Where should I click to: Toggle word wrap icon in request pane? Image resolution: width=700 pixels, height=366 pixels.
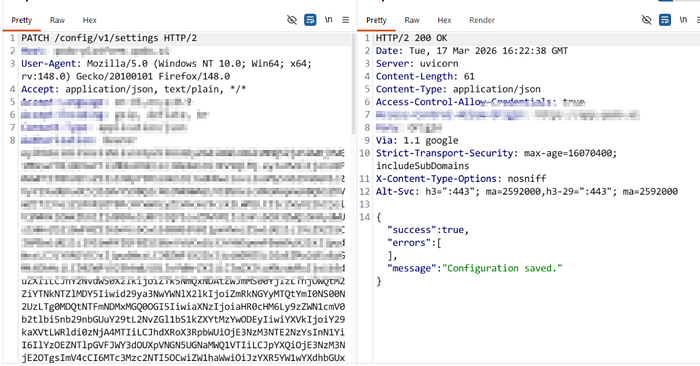(310, 20)
